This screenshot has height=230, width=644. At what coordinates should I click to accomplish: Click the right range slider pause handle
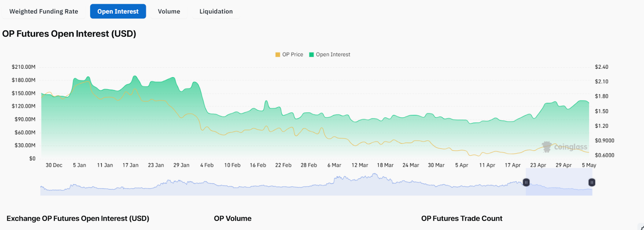pos(592,183)
